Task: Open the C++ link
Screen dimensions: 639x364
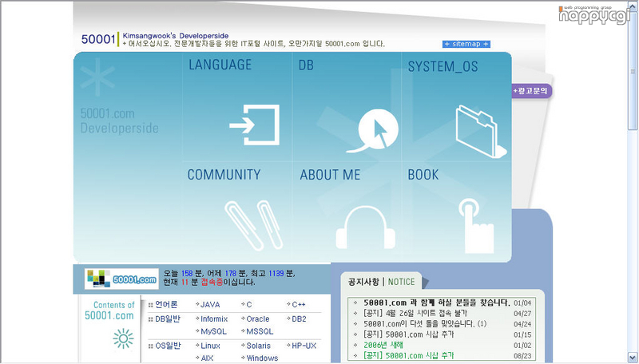Action: pos(299,305)
